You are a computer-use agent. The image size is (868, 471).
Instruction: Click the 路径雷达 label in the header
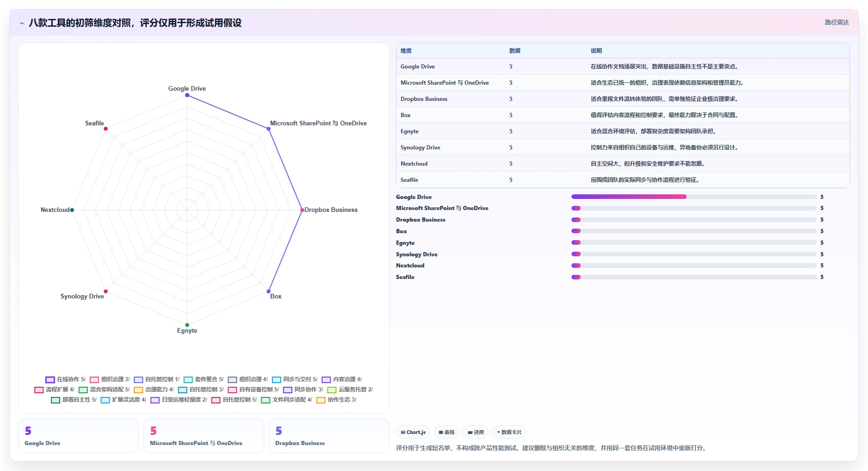(837, 22)
